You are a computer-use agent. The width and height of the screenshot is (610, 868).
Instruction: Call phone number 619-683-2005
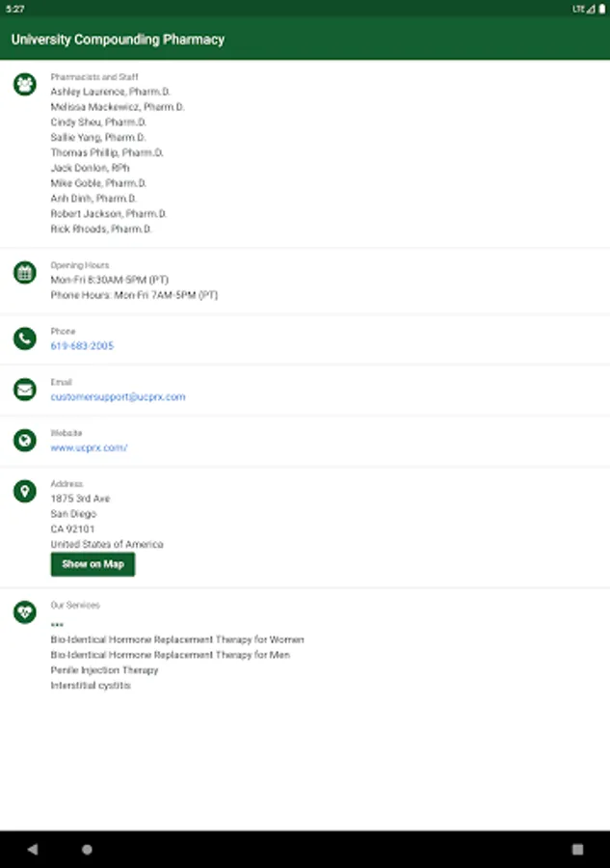coord(82,346)
